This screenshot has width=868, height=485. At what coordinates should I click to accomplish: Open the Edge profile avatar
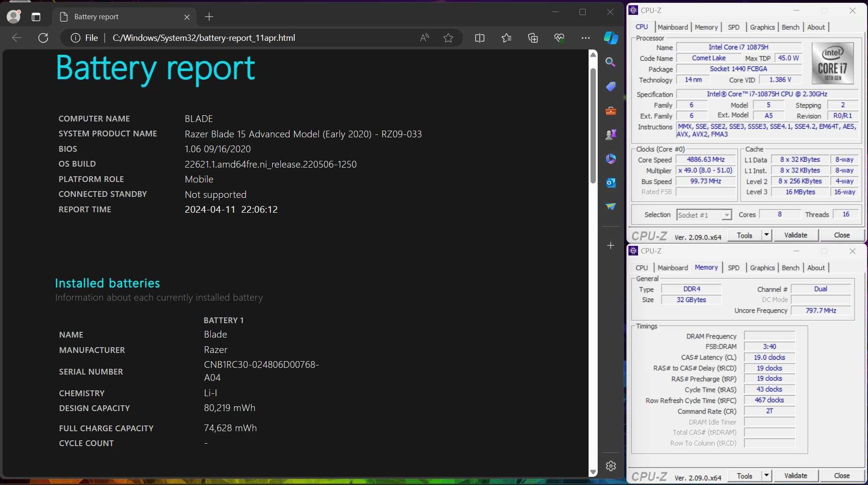pyautogui.click(x=13, y=17)
